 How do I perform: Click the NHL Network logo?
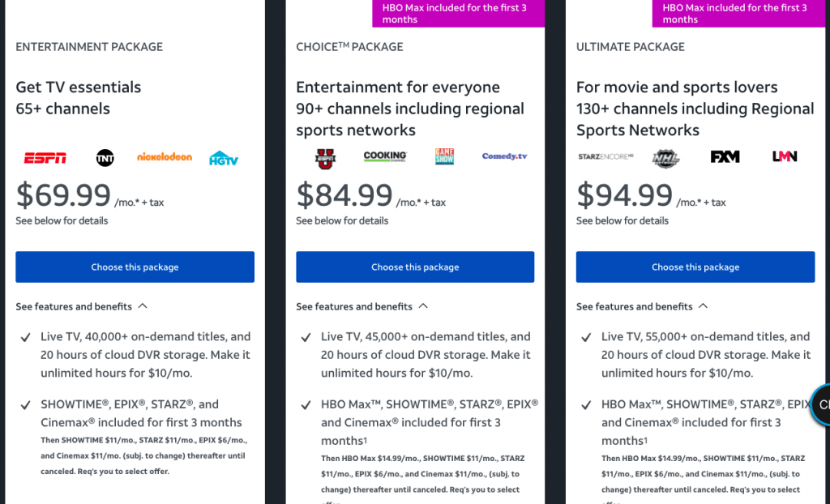[665, 158]
